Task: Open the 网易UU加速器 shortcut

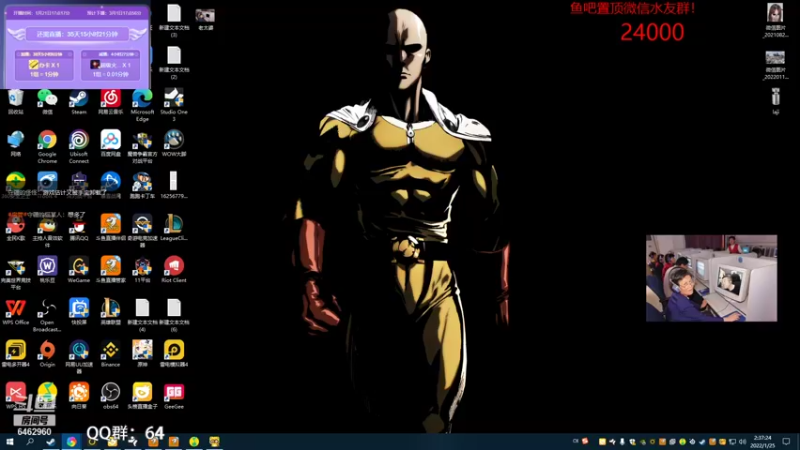Action: [x=79, y=357]
